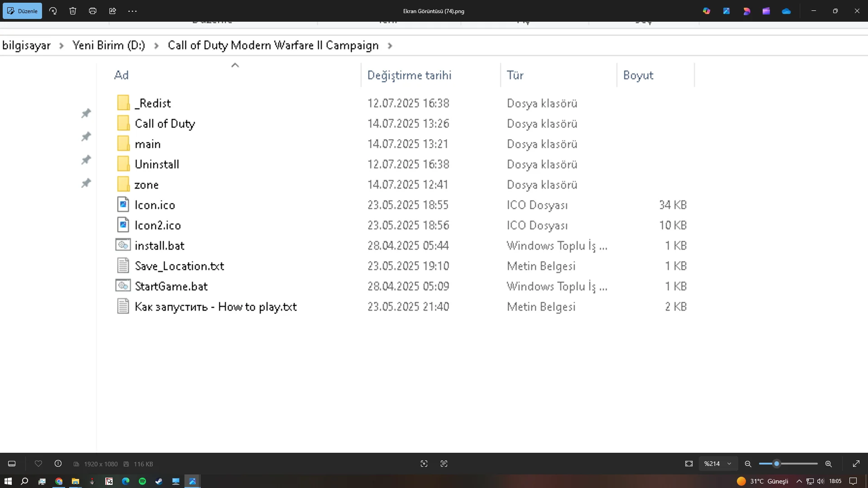
Task: Share the image using share icon
Action: coord(113,11)
